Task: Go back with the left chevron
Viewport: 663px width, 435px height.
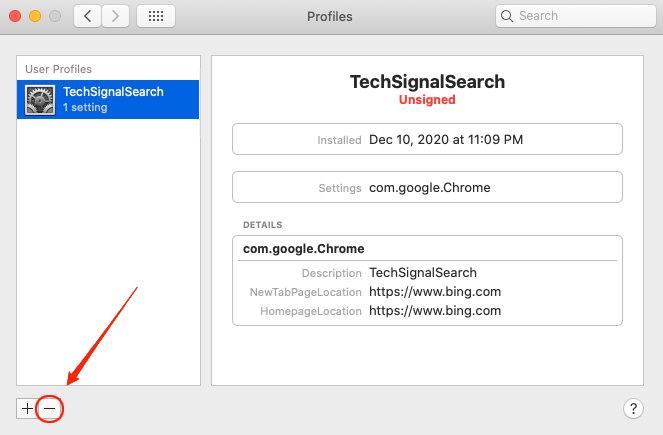Action: pyautogui.click(x=88, y=16)
